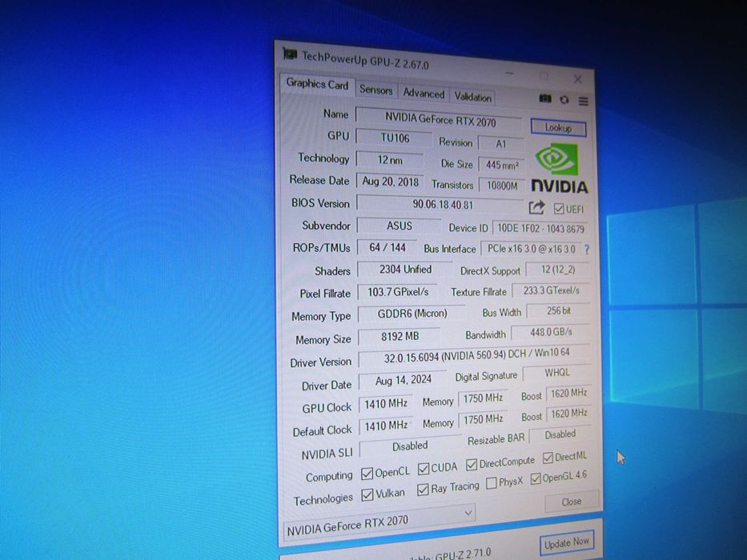747x560 pixels.
Task: Click the GPU-Z title bar app icon
Action: [290, 54]
